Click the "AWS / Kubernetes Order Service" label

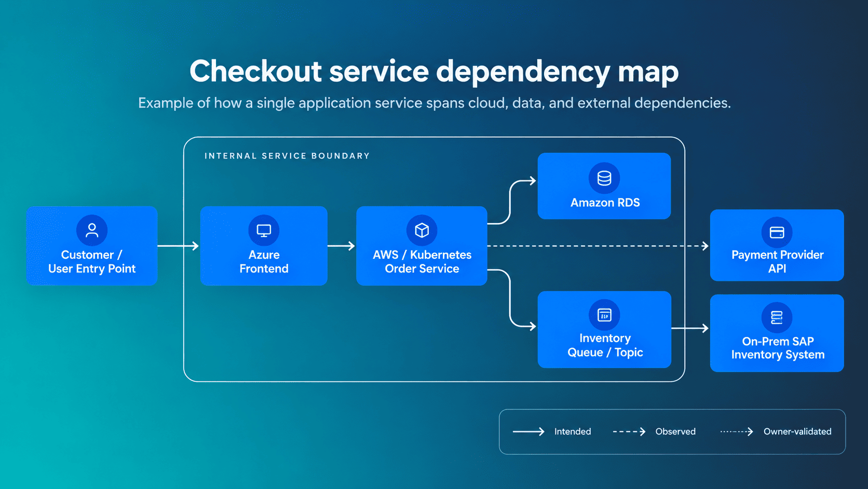coord(422,262)
